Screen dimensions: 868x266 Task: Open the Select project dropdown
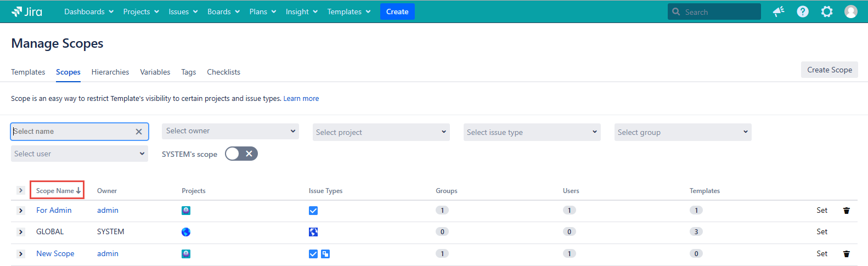(381, 132)
